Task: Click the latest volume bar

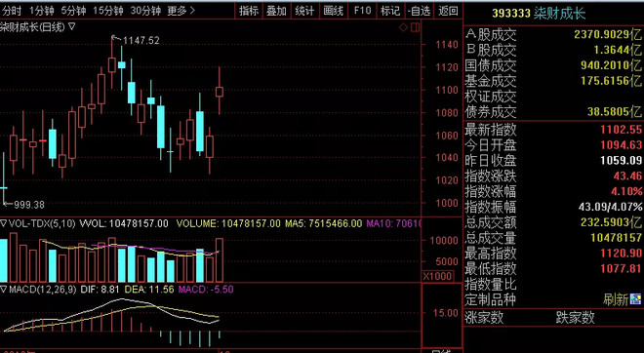Action: (220, 259)
